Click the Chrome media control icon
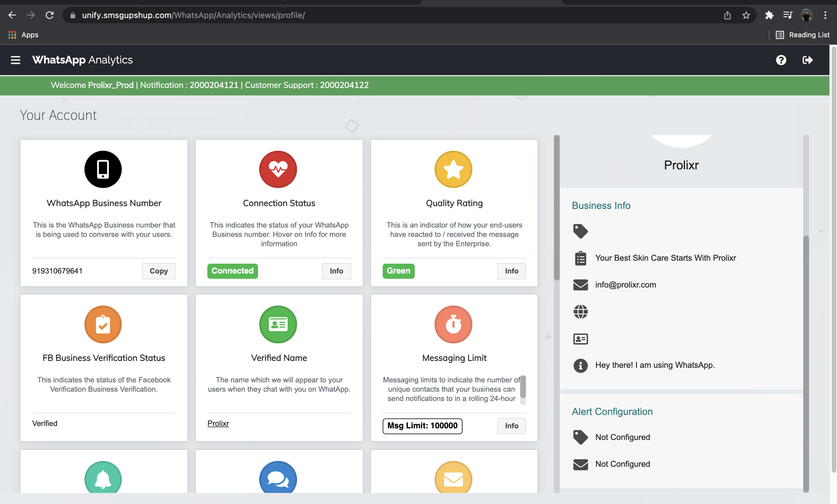 [x=787, y=15]
